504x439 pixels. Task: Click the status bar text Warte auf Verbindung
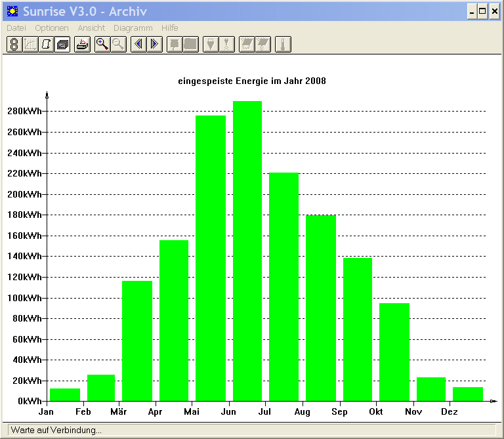[56, 430]
